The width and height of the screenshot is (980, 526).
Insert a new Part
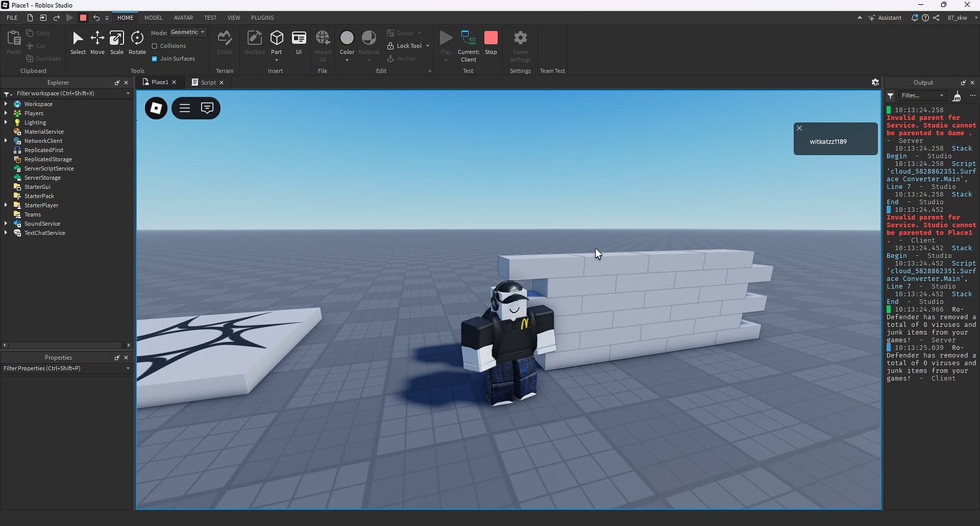coord(276,39)
